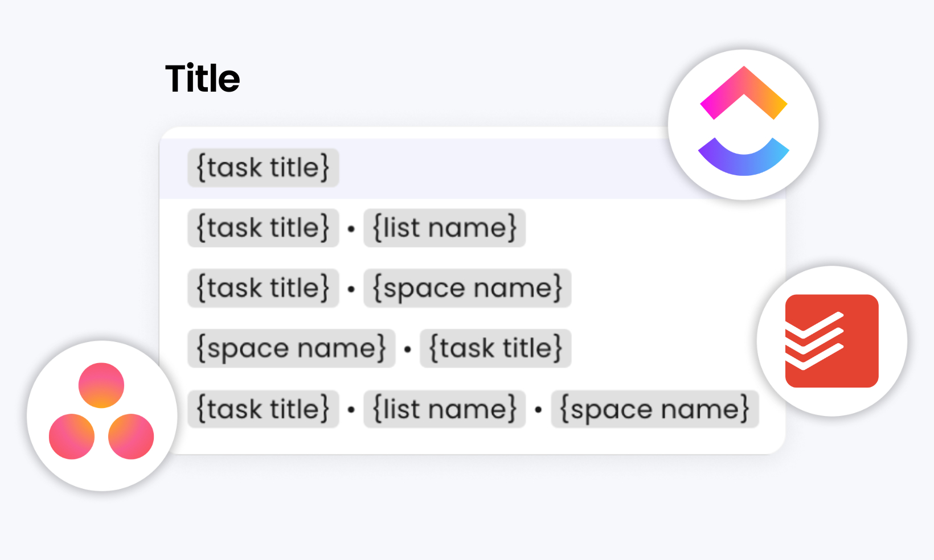Click the Asana three-dot logo
934x560 pixels.
pyautogui.click(x=101, y=411)
